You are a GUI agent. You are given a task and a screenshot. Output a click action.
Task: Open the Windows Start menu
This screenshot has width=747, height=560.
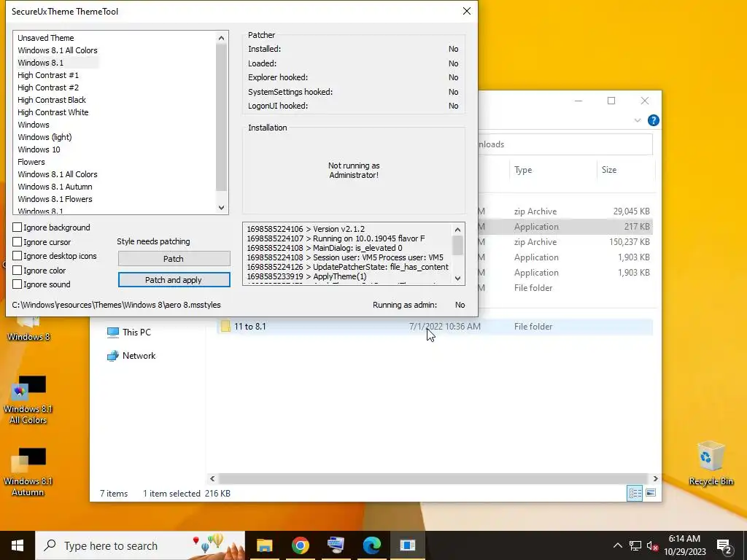(x=18, y=545)
